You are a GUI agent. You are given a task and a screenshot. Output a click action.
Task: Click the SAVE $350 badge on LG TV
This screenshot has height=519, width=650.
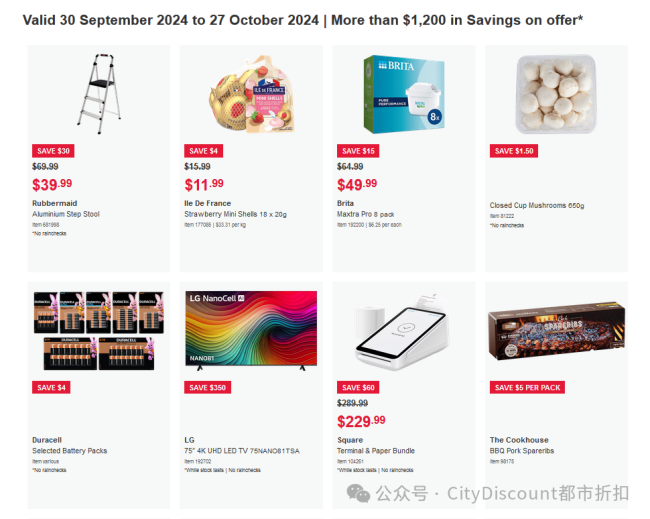(208, 388)
